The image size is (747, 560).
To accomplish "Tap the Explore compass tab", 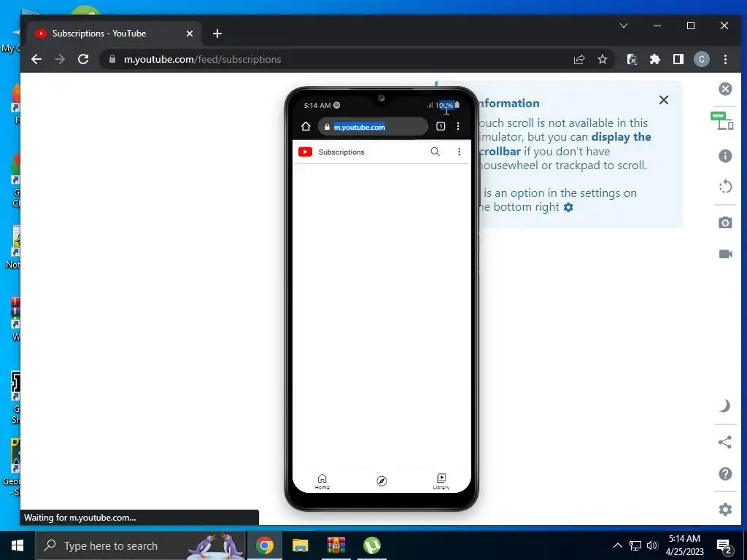I will 382,481.
